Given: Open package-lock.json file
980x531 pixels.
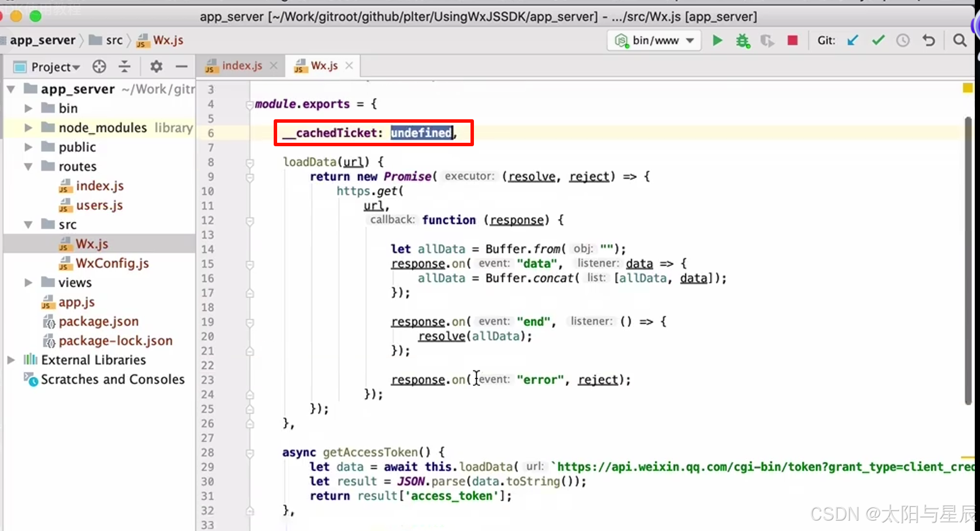Looking at the screenshot, I should point(115,341).
